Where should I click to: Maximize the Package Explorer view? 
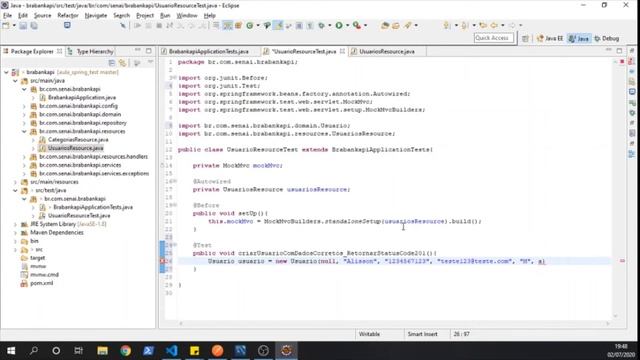tap(149, 51)
